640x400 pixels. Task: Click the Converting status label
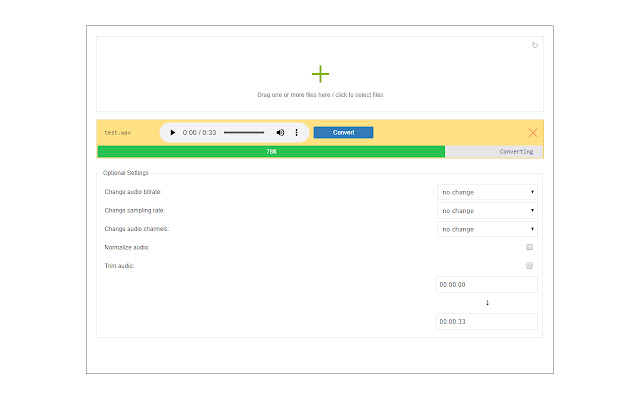[516, 152]
